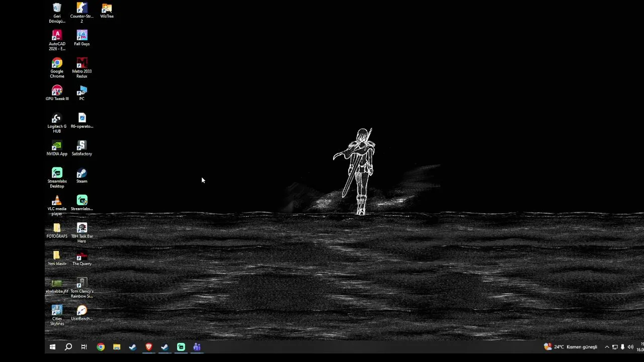Switch to Streamlabs on the taskbar
644x362 pixels.
click(x=181, y=347)
